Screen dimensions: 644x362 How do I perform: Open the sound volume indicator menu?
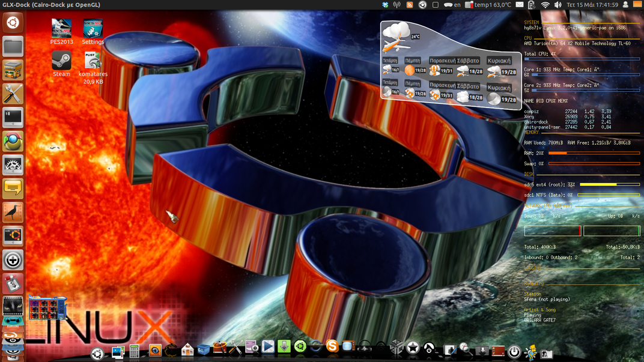(x=557, y=5)
